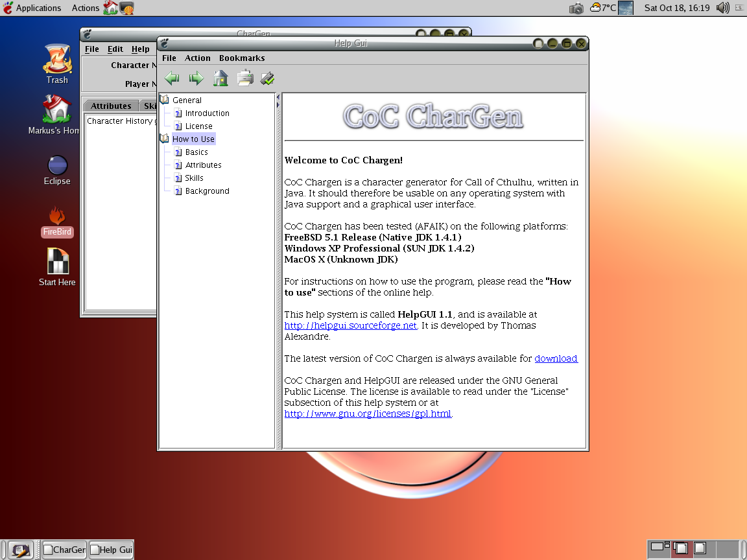Screen dimensions: 747x560
Task: Open the Help menu in CharGen window
Action: (141, 49)
